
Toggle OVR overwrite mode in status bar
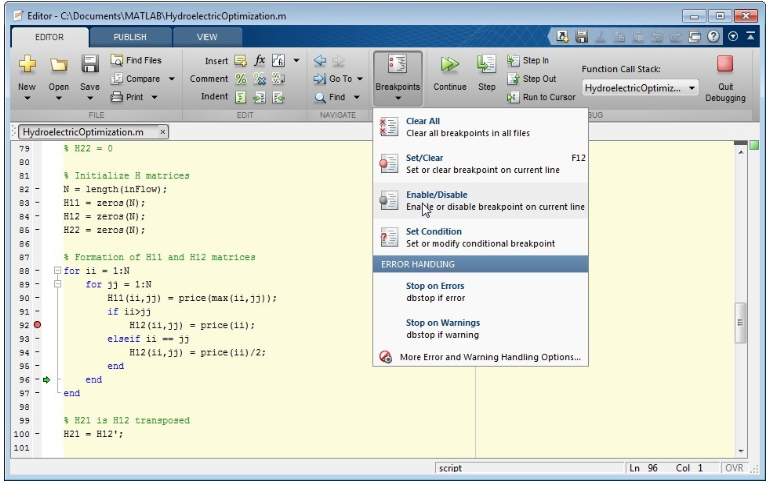click(x=734, y=468)
